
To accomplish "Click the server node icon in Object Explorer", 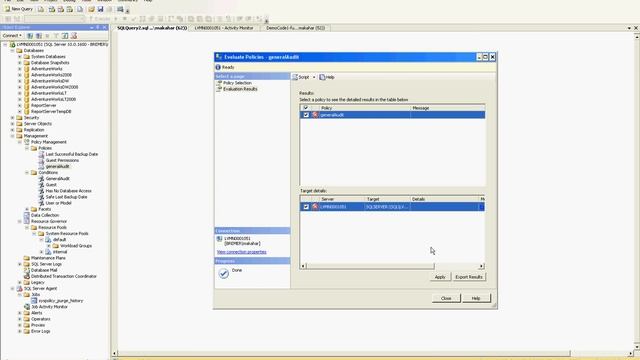I will [x=12, y=44].
